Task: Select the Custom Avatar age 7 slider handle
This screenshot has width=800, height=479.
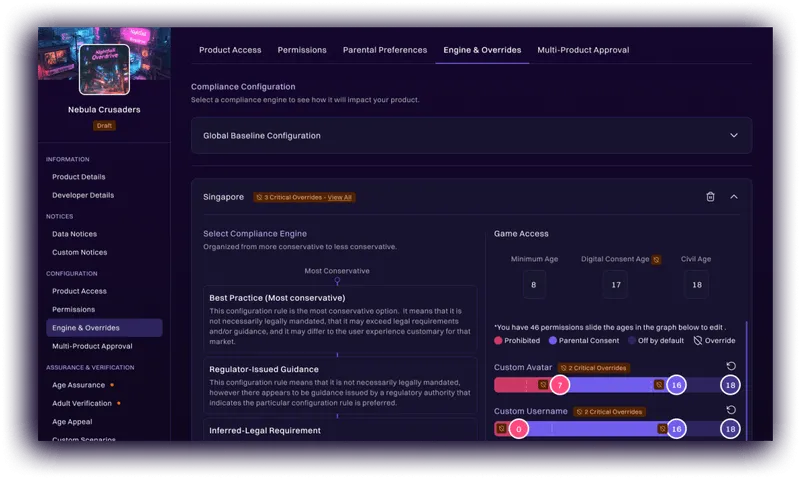Action: [560, 385]
